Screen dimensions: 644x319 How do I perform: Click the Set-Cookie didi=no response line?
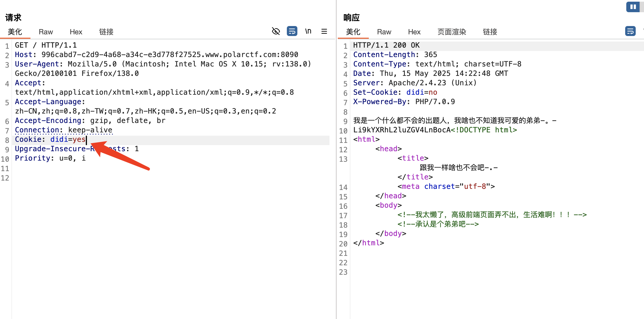coord(395,92)
